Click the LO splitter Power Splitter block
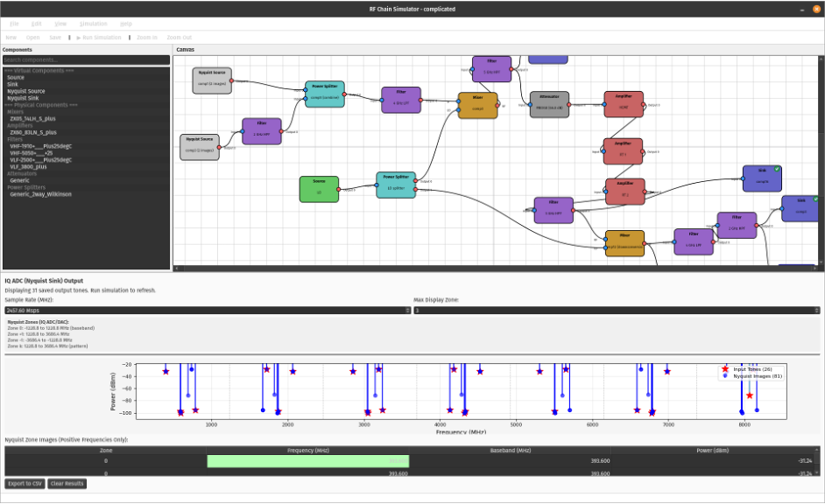Screen dimensions: 825x504 click(396, 185)
